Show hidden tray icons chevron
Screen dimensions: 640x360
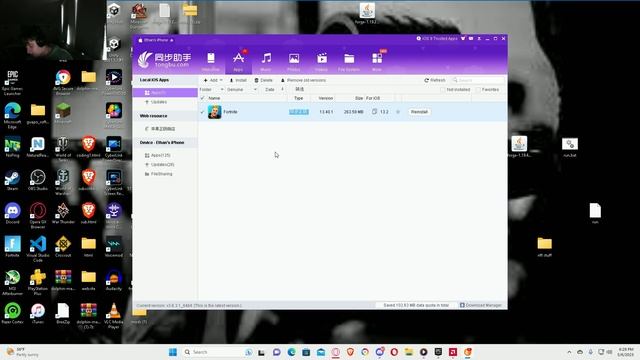[x=569, y=352]
